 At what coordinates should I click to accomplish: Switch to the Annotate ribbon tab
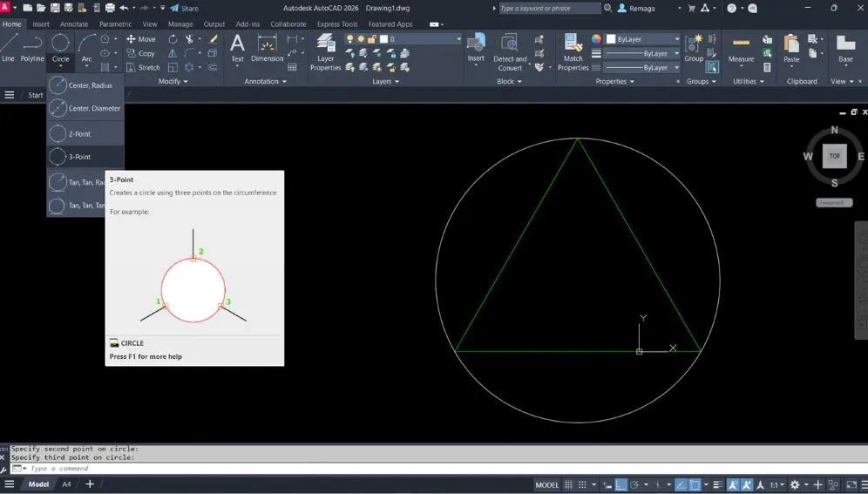[x=73, y=24]
